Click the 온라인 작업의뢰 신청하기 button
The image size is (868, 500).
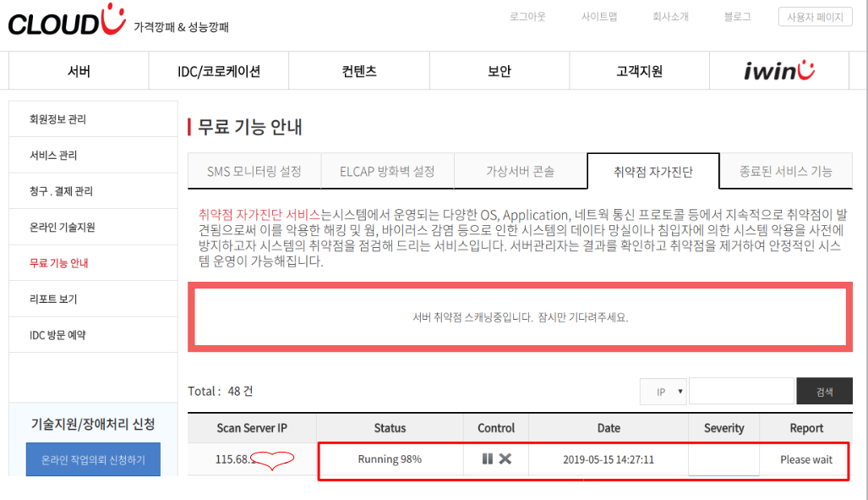click(x=93, y=460)
